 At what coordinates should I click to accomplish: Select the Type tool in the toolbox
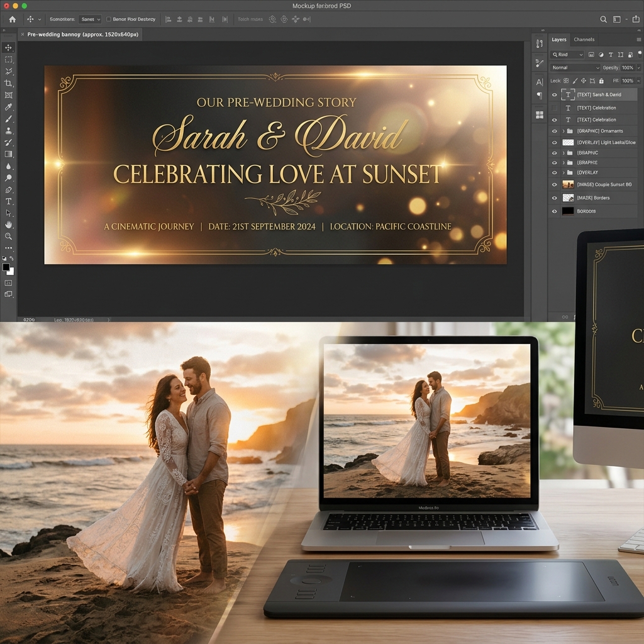point(8,201)
